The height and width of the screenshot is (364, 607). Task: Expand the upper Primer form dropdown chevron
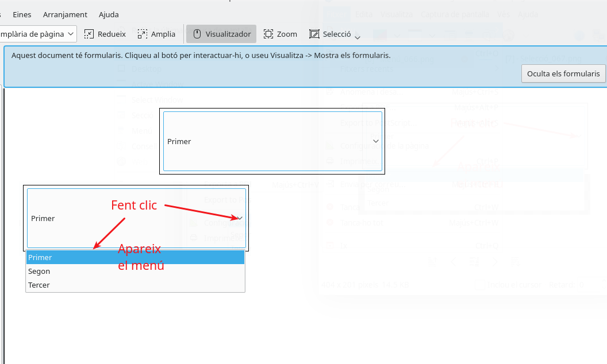click(376, 141)
